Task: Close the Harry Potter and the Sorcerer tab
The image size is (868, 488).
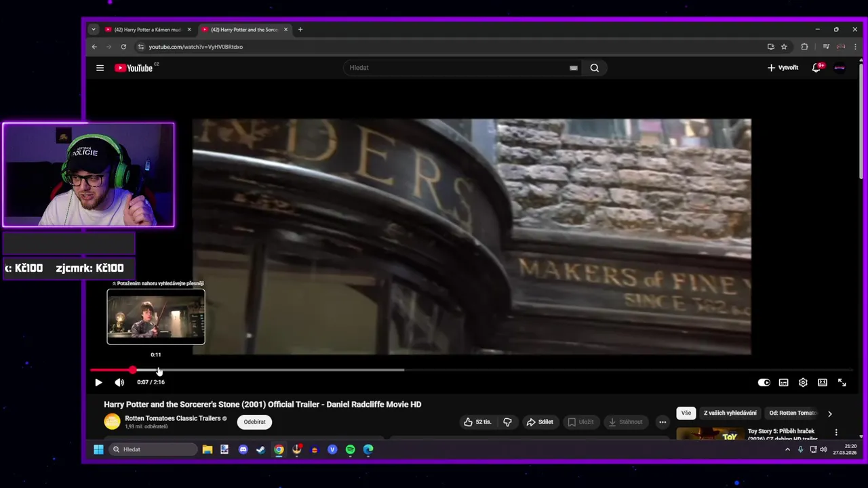Action: click(x=285, y=30)
